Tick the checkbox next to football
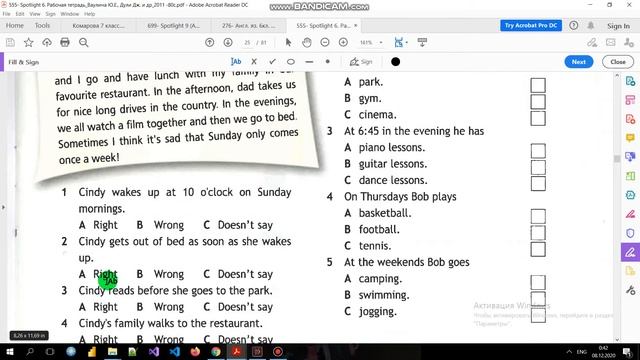Image resolution: width=640 pixels, height=360 pixels. pyautogui.click(x=538, y=233)
